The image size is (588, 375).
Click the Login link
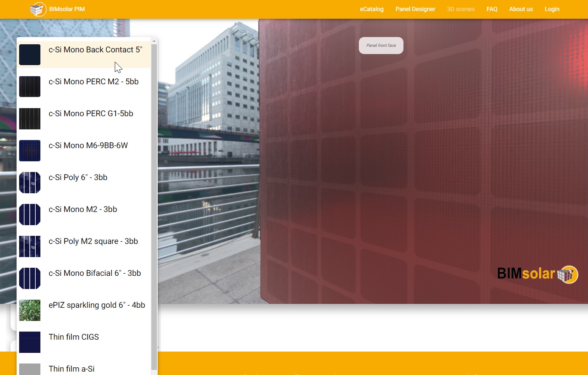pyautogui.click(x=551, y=9)
